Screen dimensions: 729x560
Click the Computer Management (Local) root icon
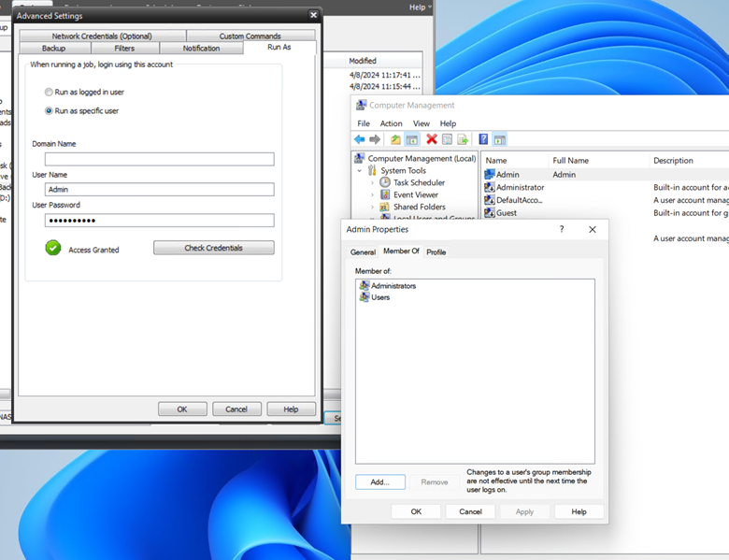pos(360,158)
